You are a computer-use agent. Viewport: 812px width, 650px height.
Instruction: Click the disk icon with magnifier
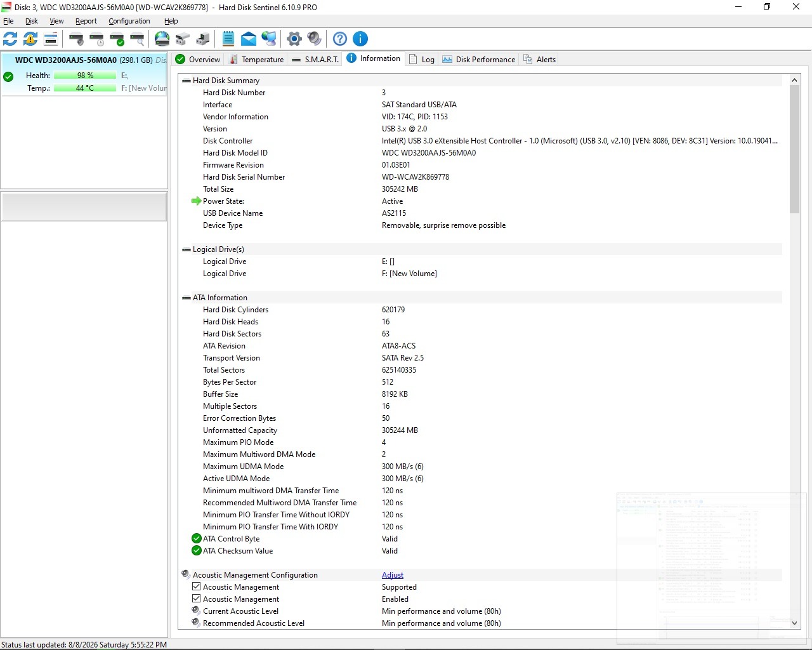click(137, 39)
